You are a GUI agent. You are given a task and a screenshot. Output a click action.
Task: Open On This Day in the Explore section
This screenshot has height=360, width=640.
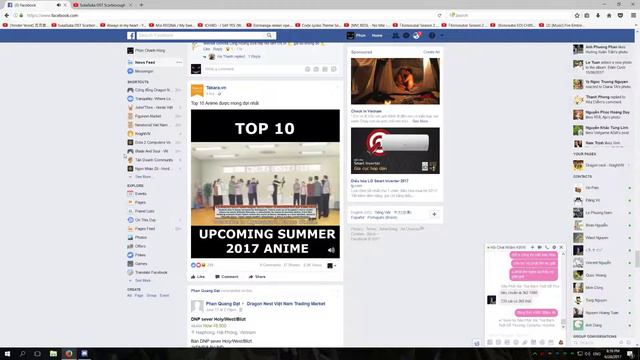click(145, 220)
